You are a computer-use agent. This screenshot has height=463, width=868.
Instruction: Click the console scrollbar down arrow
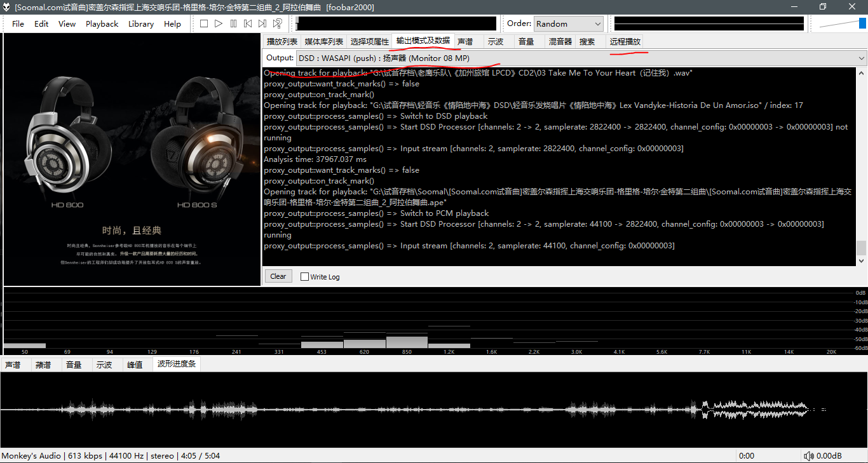click(x=861, y=261)
